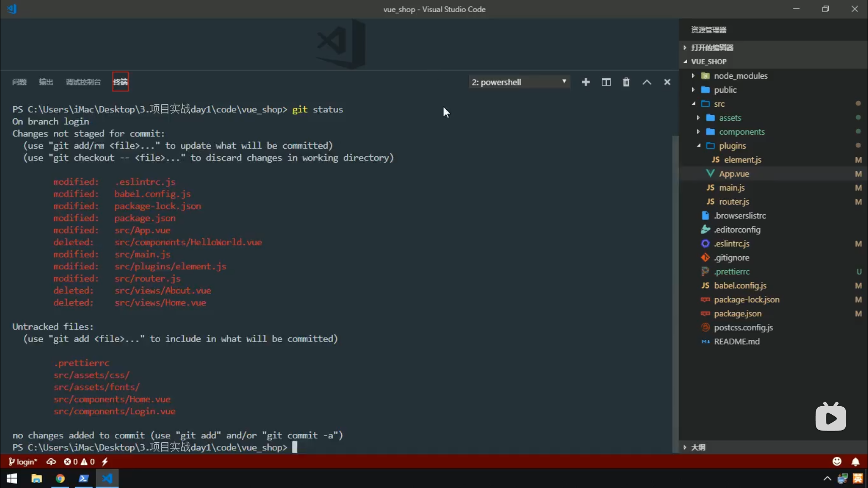Open babel.config.js in the explorer

tap(740, 286)
